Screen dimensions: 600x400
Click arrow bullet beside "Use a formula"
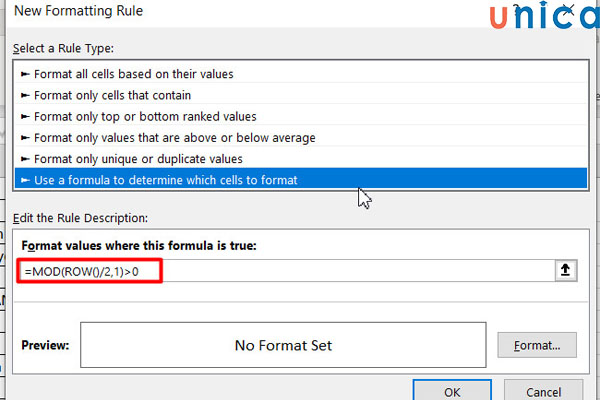26,180
